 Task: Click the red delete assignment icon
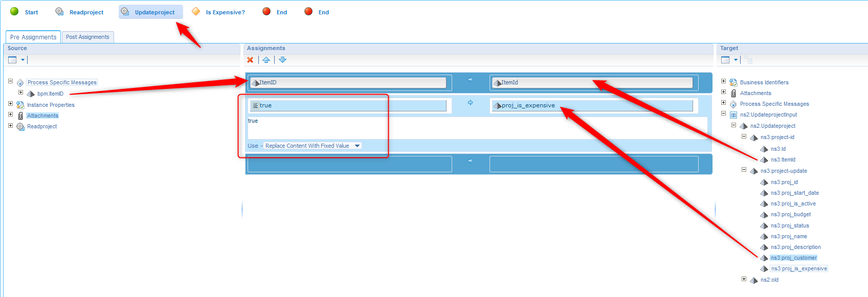(x=250, y=60)
